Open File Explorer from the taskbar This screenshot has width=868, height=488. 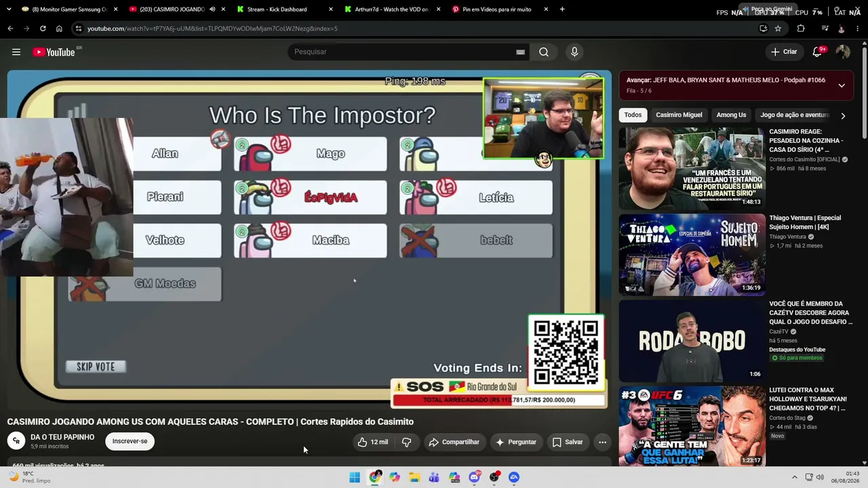[414, 477]
